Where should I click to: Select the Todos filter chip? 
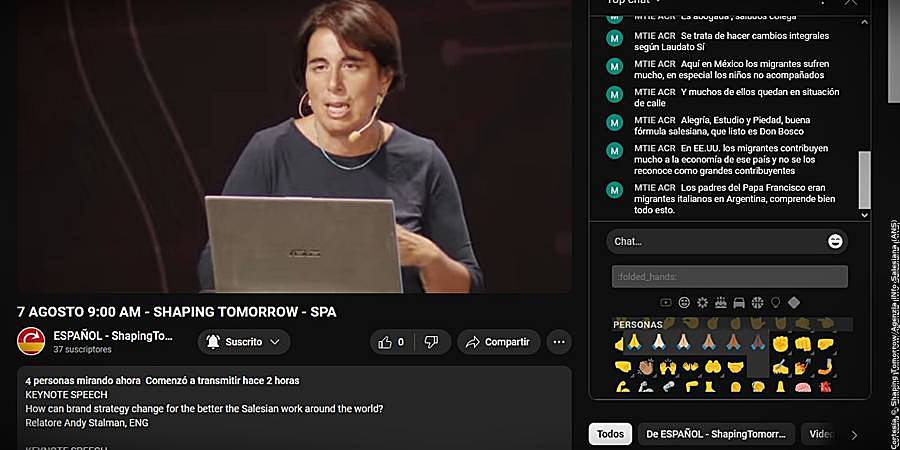click(x=610, y=434)
